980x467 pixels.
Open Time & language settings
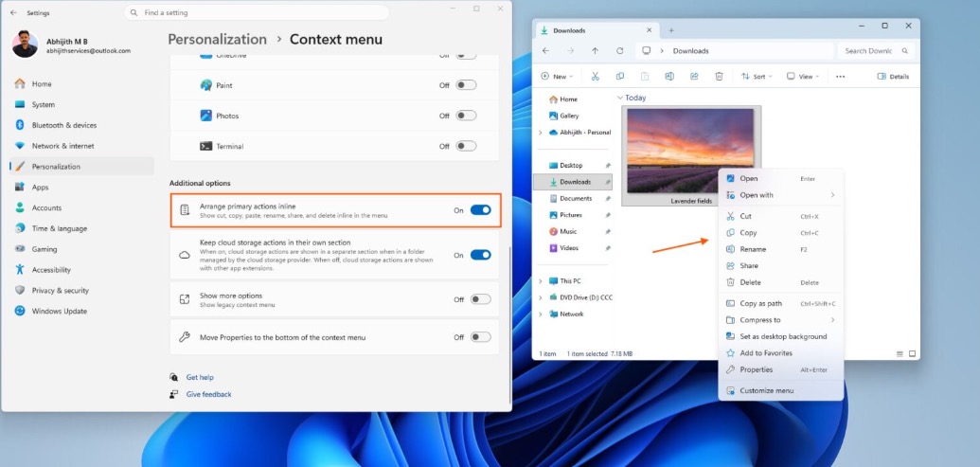click(x=81, y=228)
